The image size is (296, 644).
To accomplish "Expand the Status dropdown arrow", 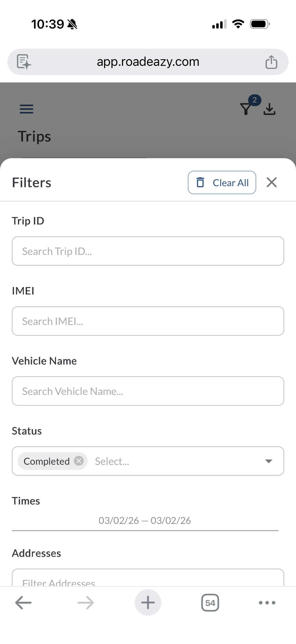I will tap(269, 461).
